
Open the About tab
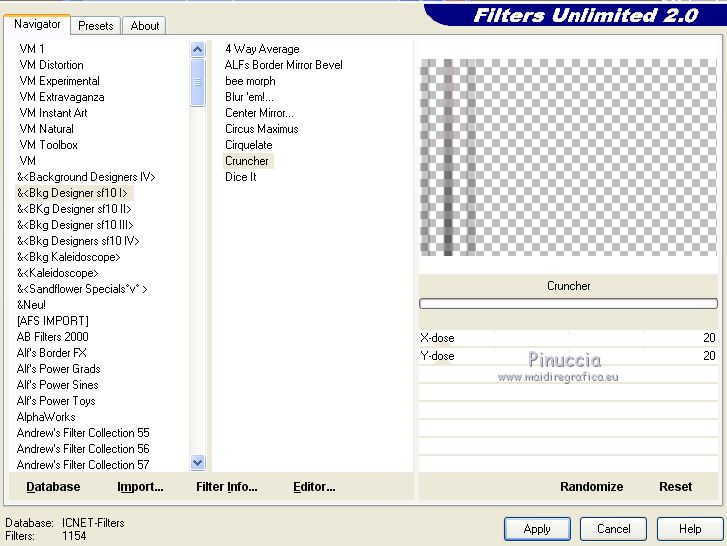145,25
